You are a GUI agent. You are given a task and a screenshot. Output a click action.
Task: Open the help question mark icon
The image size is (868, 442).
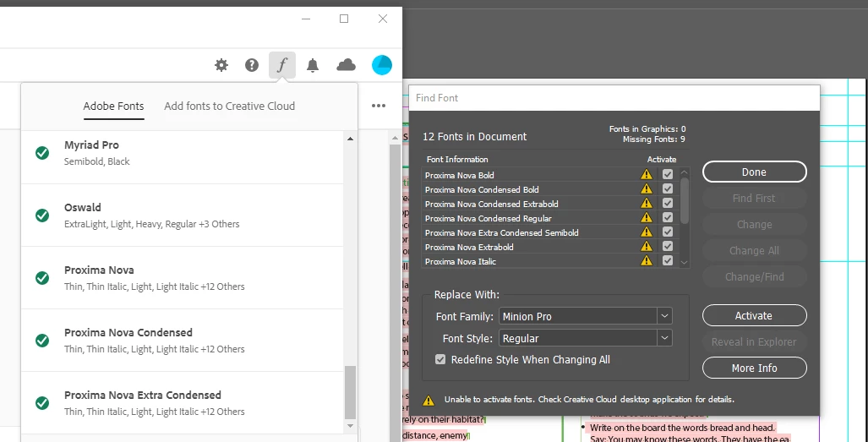pos(252,65)
